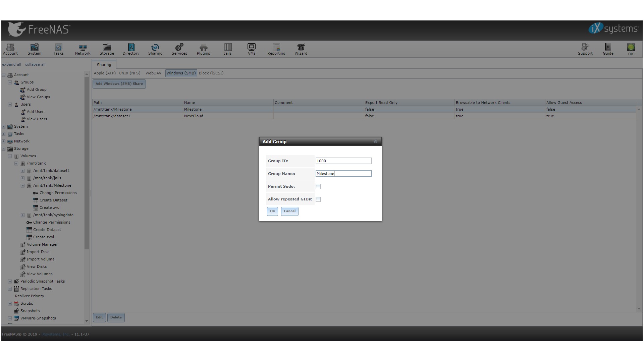This screenshot has height=362, width=644.
Task: Open the iXsystems, Inc. footer link
Action: click(x=55, y=334)
